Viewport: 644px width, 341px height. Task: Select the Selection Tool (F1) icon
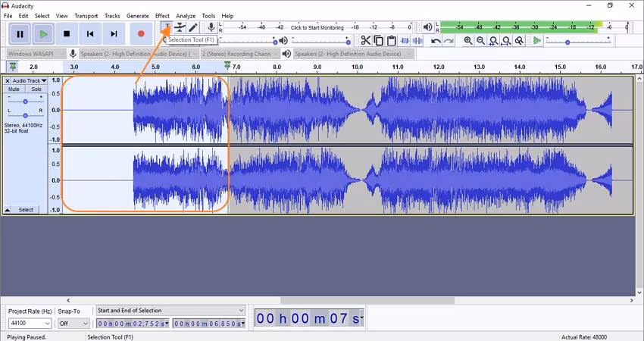[x=167, y=27]
